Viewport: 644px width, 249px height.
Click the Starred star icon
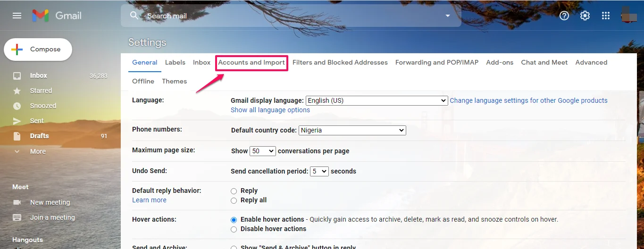17,91
